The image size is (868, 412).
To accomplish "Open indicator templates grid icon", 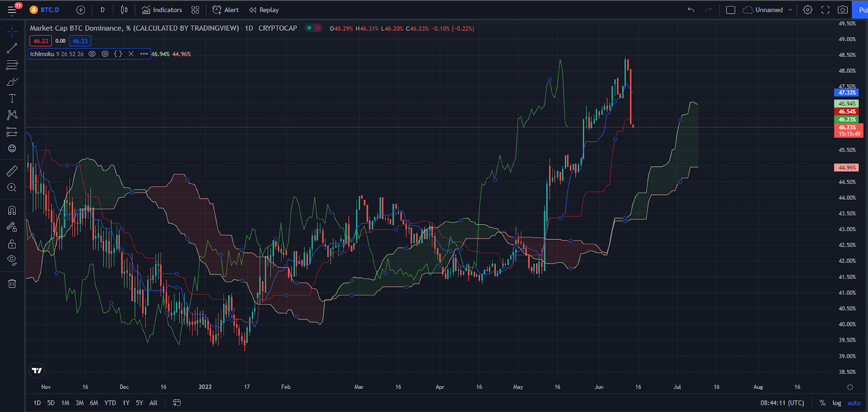I will click(x=195, y=10).
